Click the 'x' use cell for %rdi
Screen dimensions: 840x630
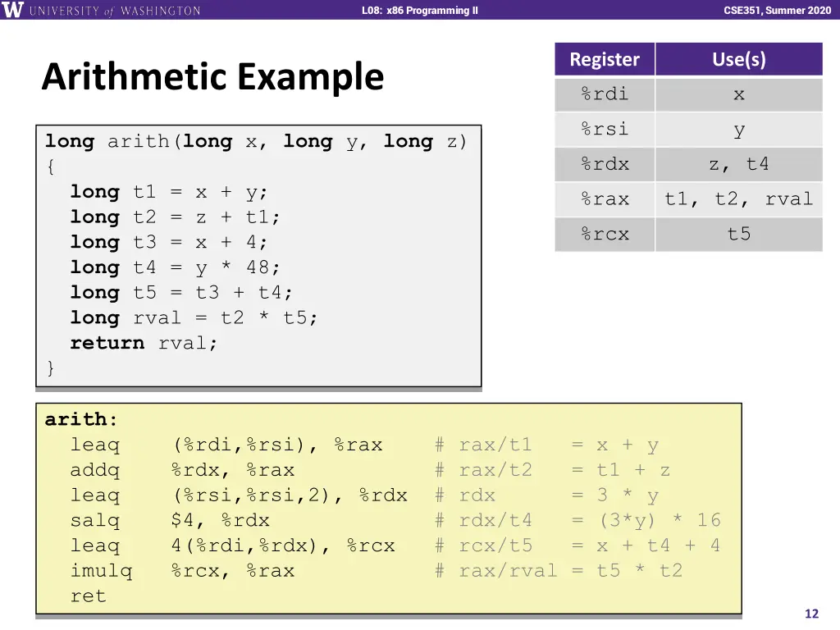coord(739,94)
